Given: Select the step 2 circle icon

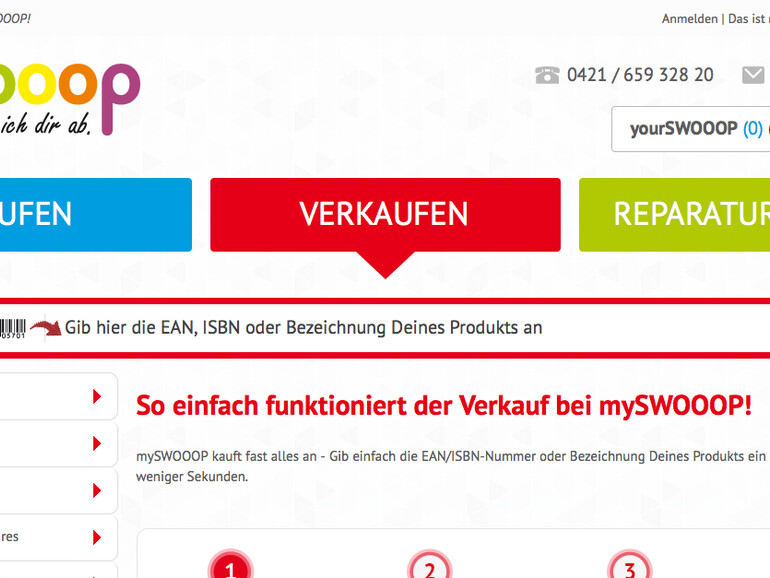Looking at the screenshot, I should 430,565.
